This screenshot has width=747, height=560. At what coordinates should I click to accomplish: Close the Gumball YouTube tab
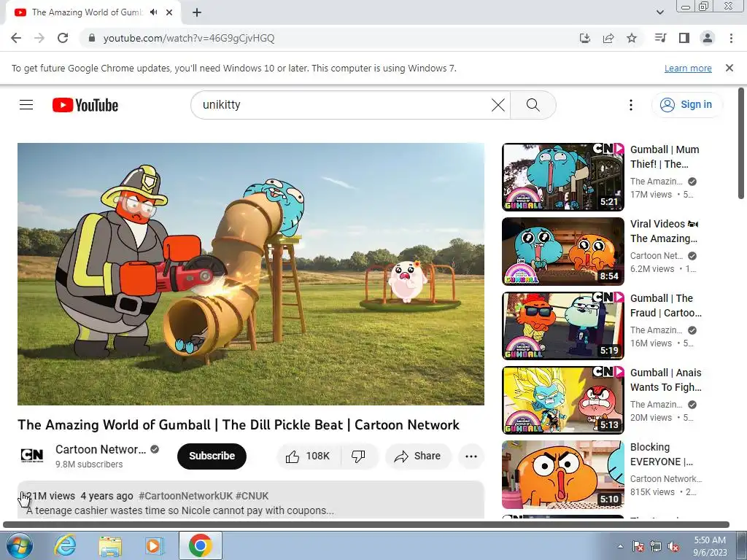click(169, 12)
